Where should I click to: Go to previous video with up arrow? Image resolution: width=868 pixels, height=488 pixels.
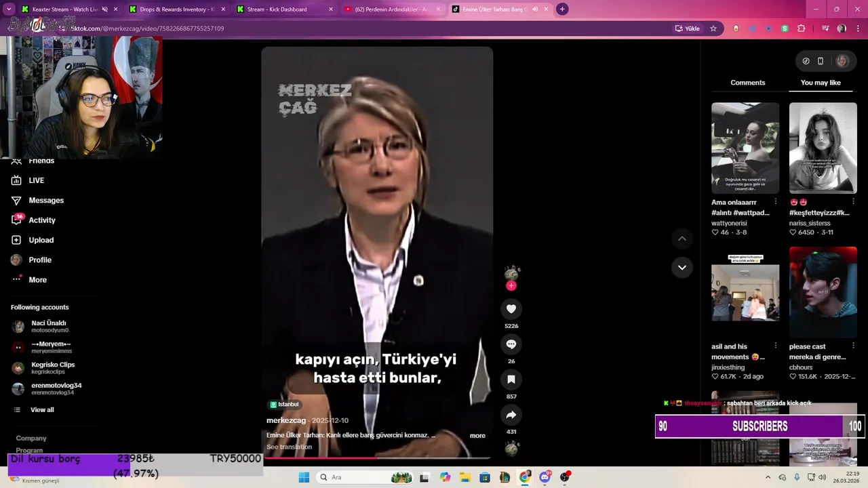point(682,239)
